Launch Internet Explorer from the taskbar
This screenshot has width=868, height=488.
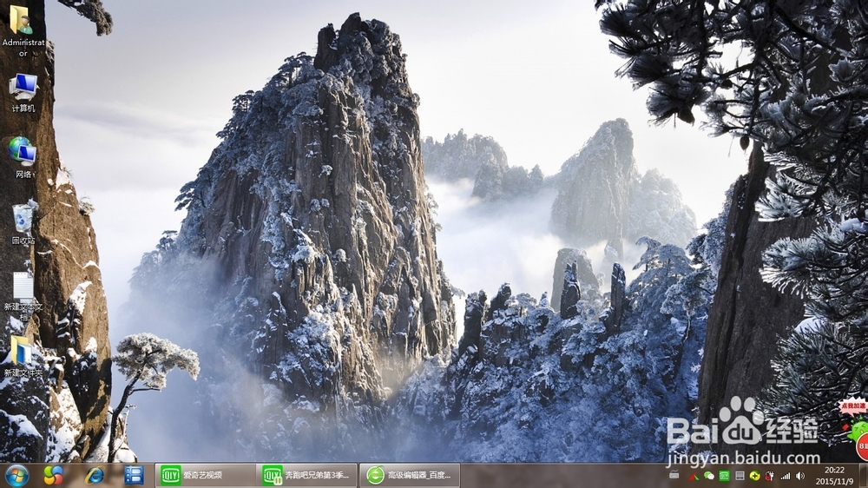95,475
